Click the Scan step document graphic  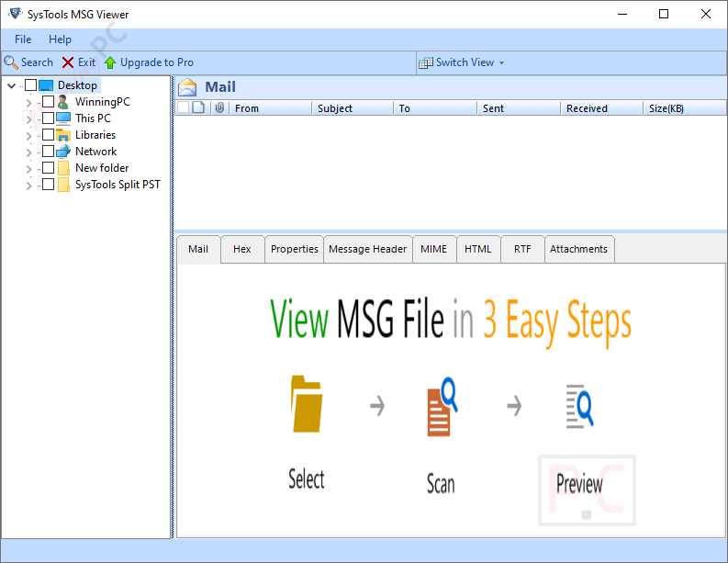(x=442, y=407)
